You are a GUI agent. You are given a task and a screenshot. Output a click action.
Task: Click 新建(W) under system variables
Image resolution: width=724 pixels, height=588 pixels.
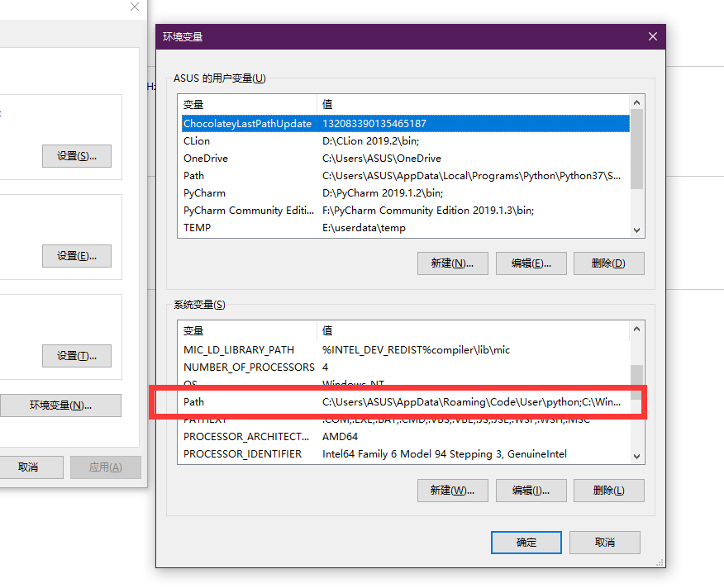451,490
